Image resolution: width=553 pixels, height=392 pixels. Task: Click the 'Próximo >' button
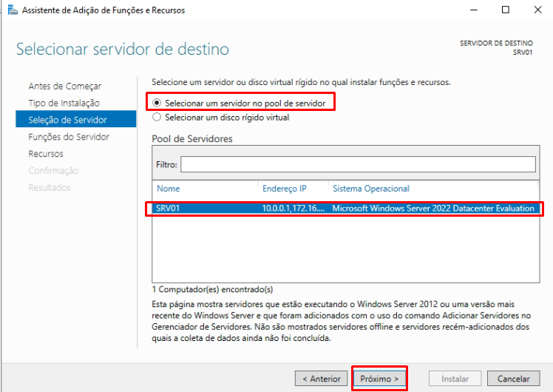tap(379, 379)
